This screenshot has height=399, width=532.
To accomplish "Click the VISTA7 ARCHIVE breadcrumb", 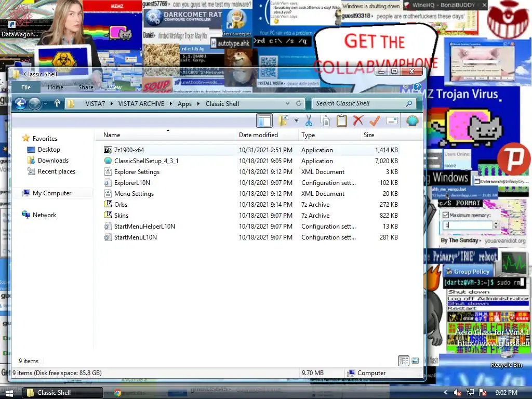I will pos(141,103).
